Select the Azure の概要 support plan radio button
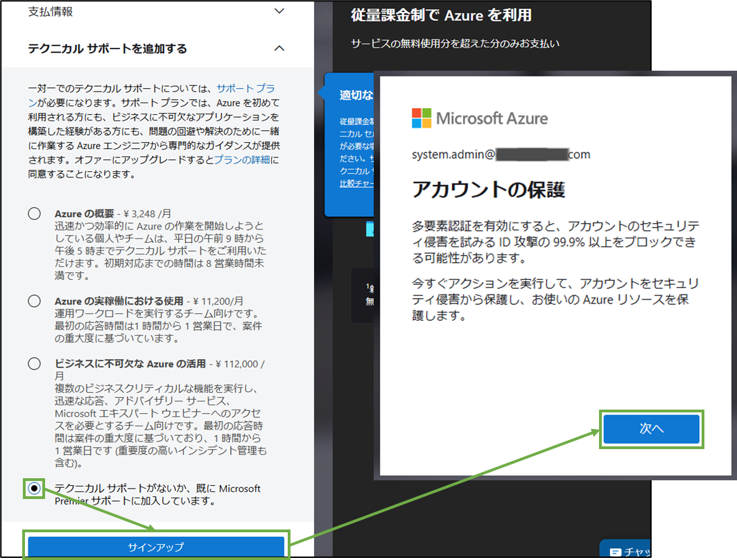This screenshot has height=560, width=737. coord(34,213)
